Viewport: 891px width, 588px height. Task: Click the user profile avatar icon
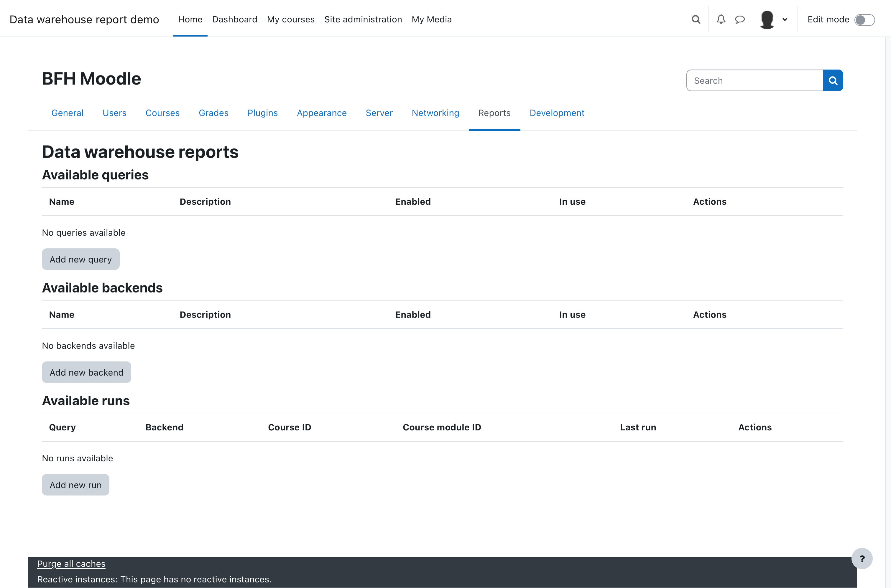tap(766, 19)
